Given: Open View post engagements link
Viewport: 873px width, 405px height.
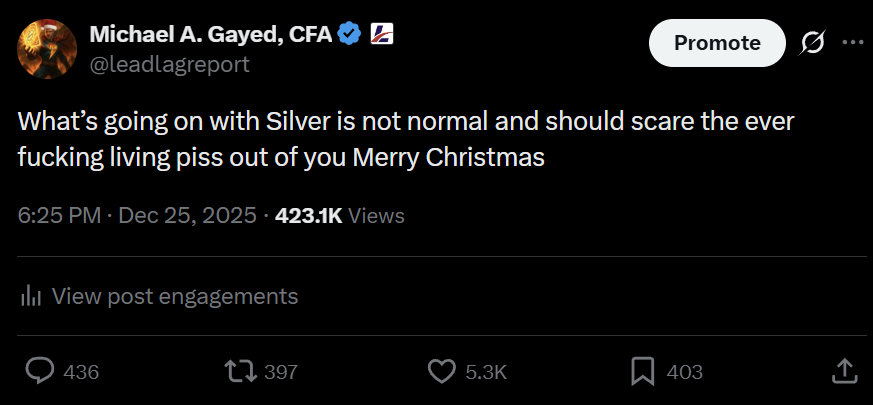Looking at the screenshot, I should click(175, 296).
